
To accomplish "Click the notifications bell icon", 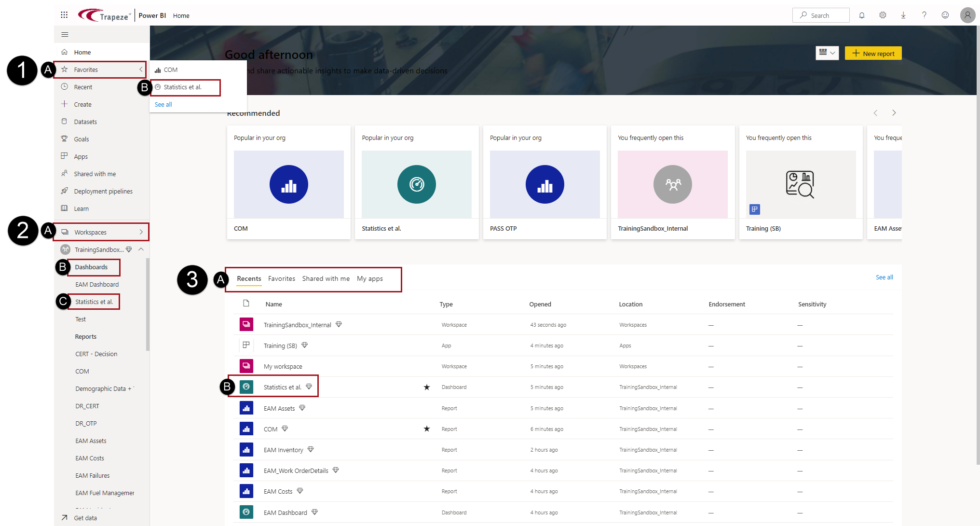I will pyautogui.click(x=861, y=15).
